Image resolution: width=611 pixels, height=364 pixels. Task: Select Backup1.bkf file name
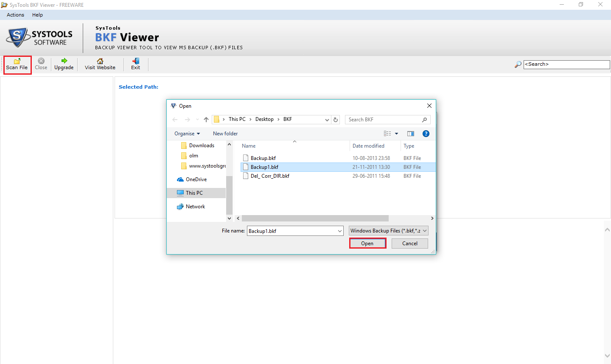pyautogui.click(x=264, y=167)
